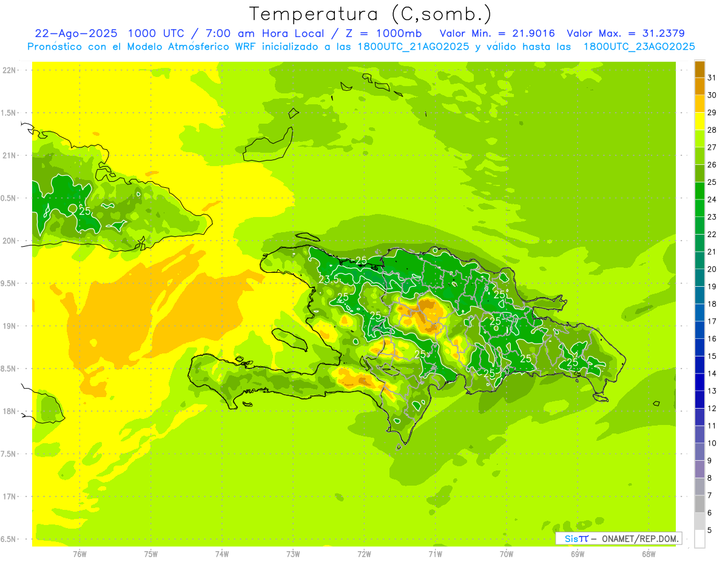Click the '25' contour label over Cuba
The height and width of the screenshot is (562, 728).
point(84,212)
